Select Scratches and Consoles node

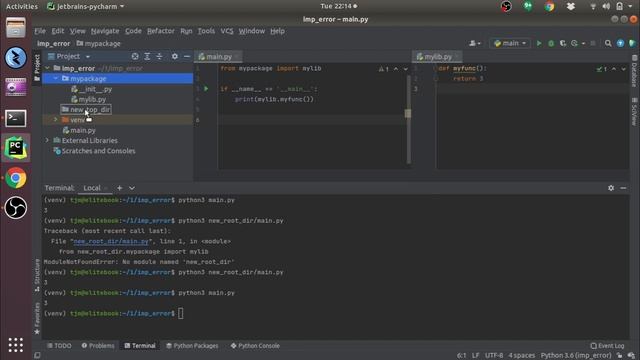pyautogui.click(x=94, y=151)
